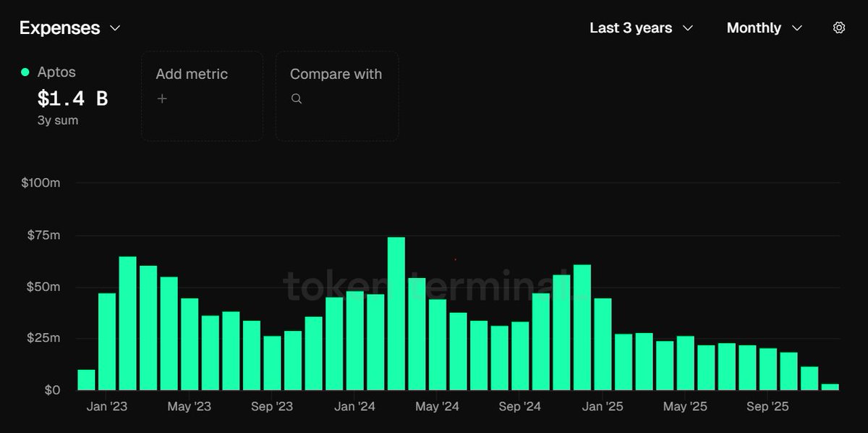Image resolution: width=868 pixels, height=433 pixels.
Task: Open the chart settings gear icon
Action: (x=839, y=28)
